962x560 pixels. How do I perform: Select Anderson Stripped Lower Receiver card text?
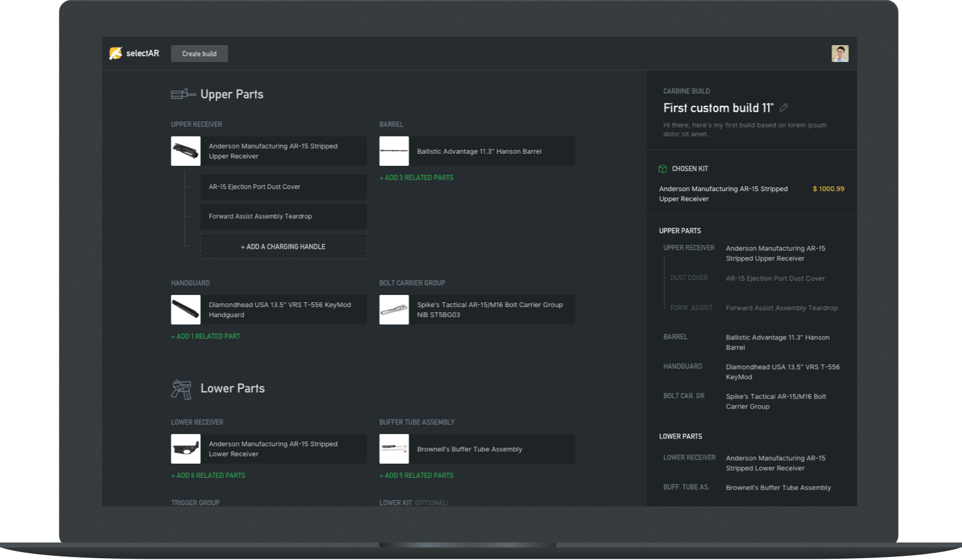(273, 449)
